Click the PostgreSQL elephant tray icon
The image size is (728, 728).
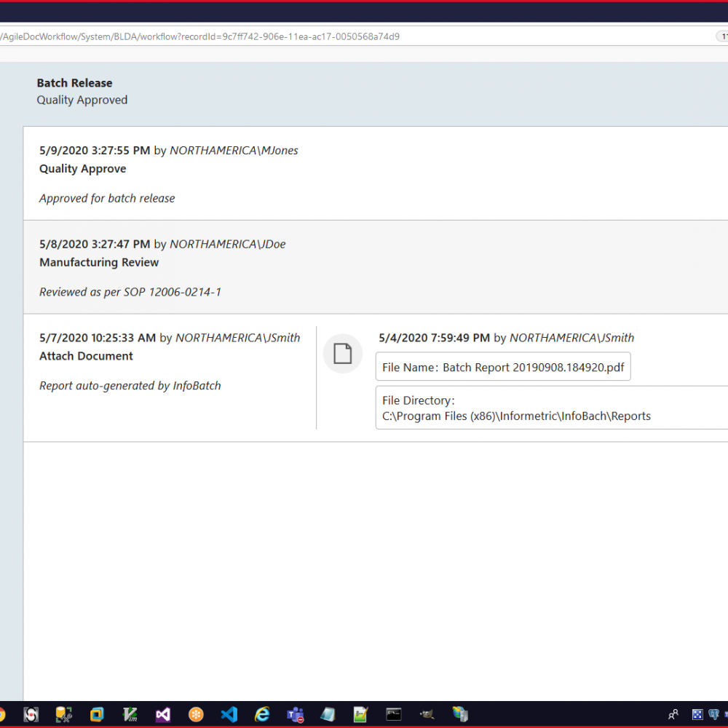[x=713, y=714]
